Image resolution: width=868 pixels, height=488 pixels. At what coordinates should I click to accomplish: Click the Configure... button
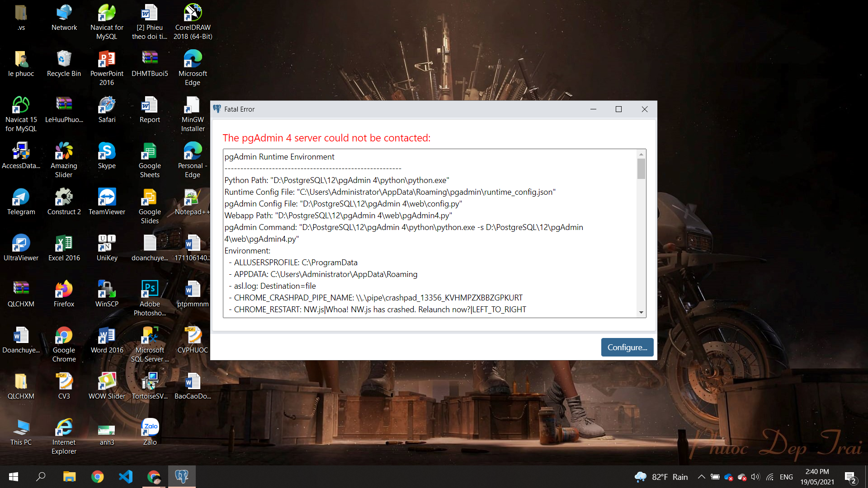click(x=627, y=347)
